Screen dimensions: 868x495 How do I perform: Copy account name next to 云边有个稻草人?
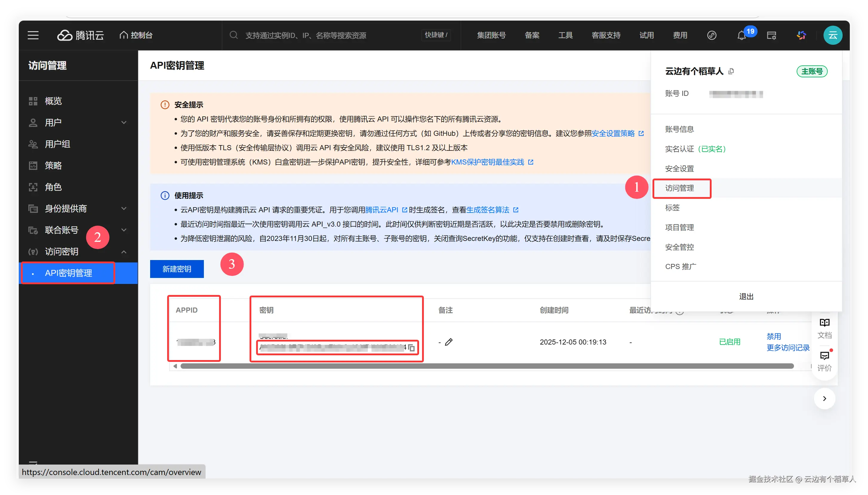(731, 71)
